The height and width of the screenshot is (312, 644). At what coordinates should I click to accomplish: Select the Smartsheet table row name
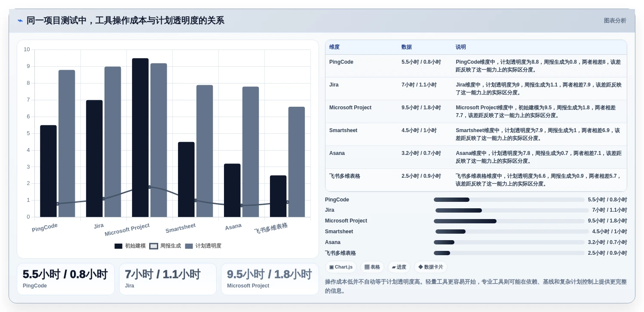[343, 130]
